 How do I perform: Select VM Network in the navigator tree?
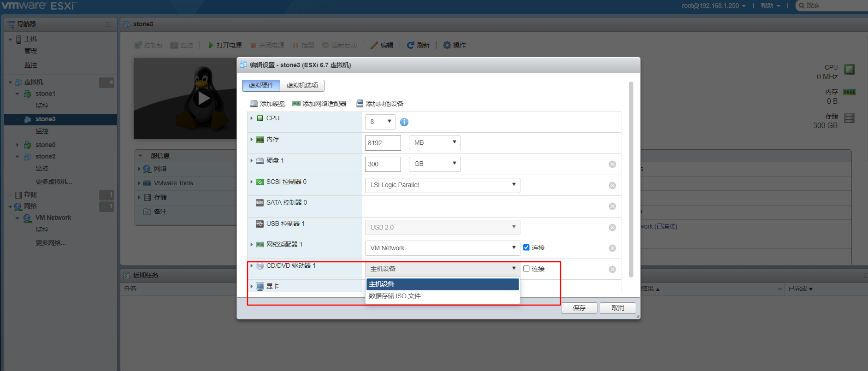53,218
